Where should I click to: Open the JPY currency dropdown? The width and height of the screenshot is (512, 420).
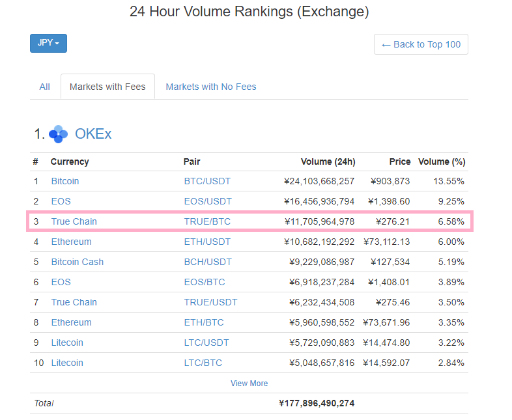48,43
